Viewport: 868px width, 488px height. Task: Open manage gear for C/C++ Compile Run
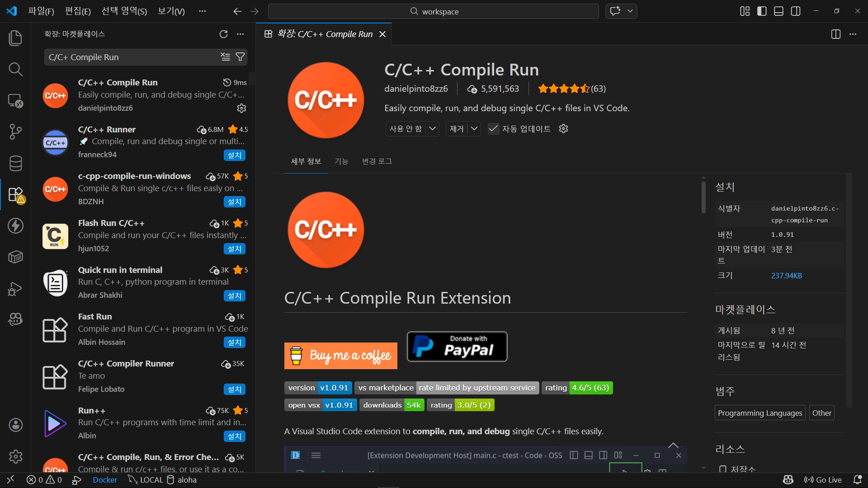(241, 108)
